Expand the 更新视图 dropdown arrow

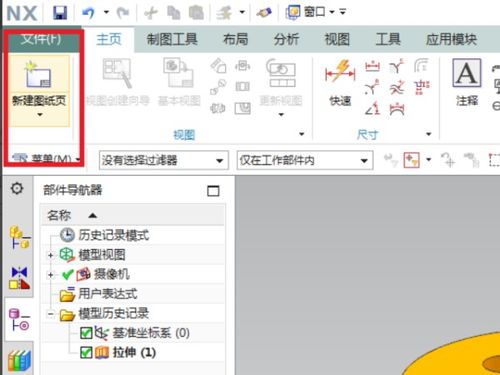281,115
